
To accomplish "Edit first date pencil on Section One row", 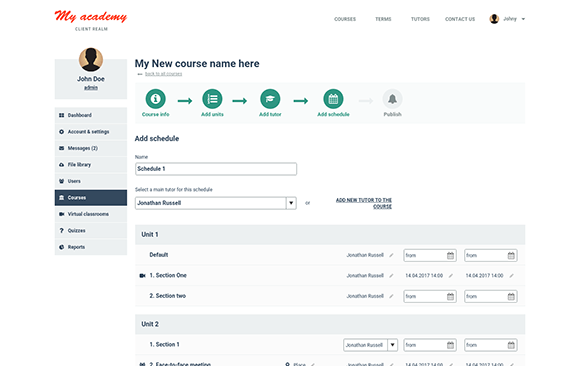I will pos(451,276).
